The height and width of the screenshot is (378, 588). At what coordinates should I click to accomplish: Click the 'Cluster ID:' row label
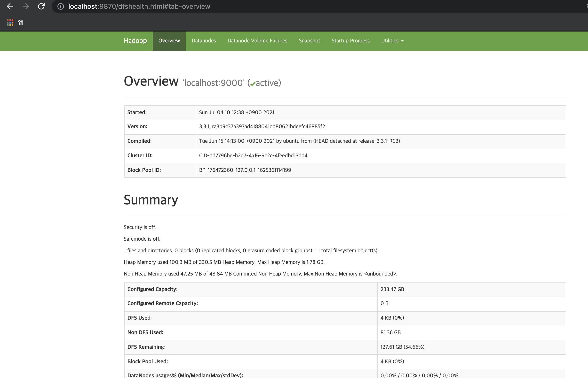pos(140,156)
